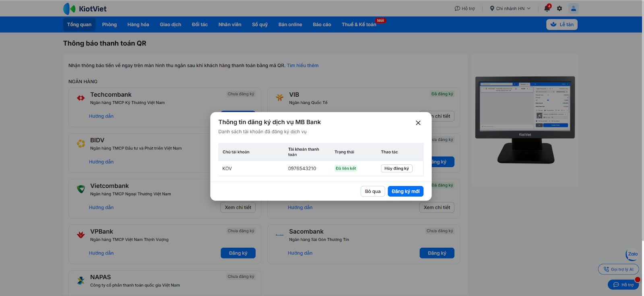Click the KiotViet POS monitor image

[x=525, y=120]
